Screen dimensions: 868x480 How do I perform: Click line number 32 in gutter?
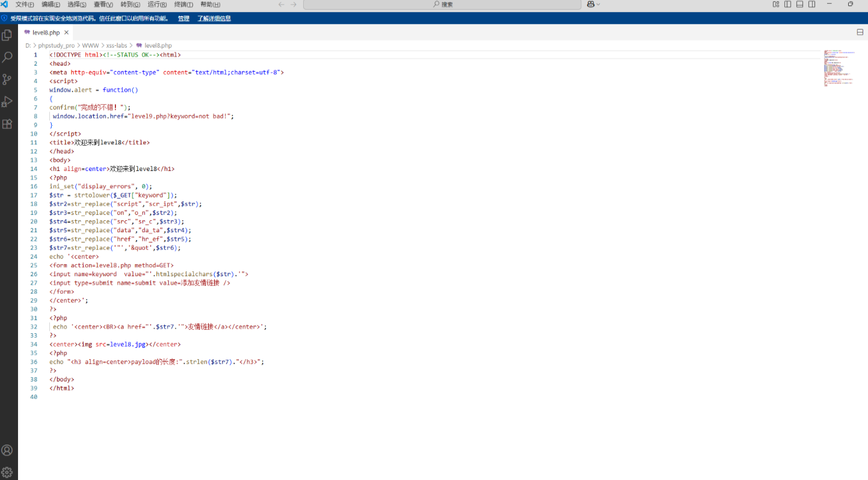pyautogui.click(x=34, y=327)
